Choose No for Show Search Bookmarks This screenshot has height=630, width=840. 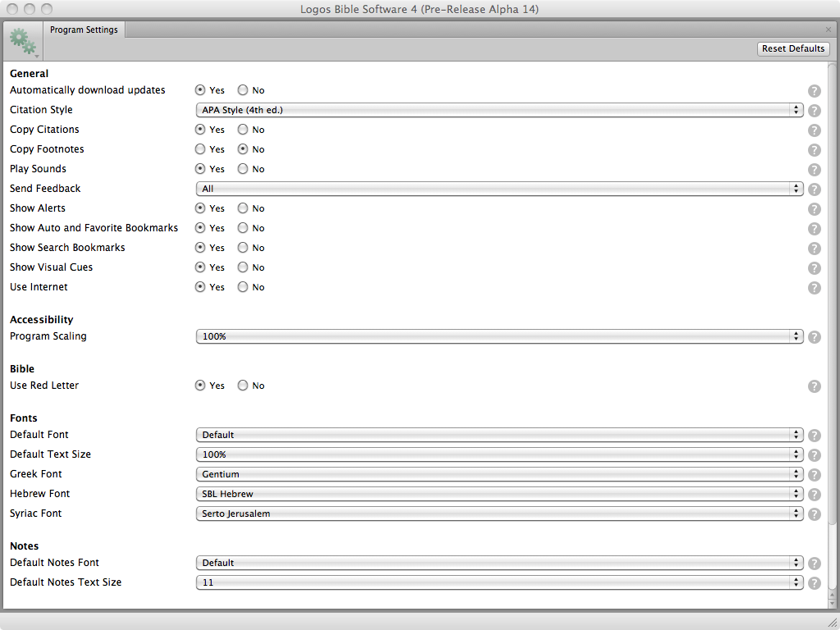pyautogui.click(x=243, y=248)
